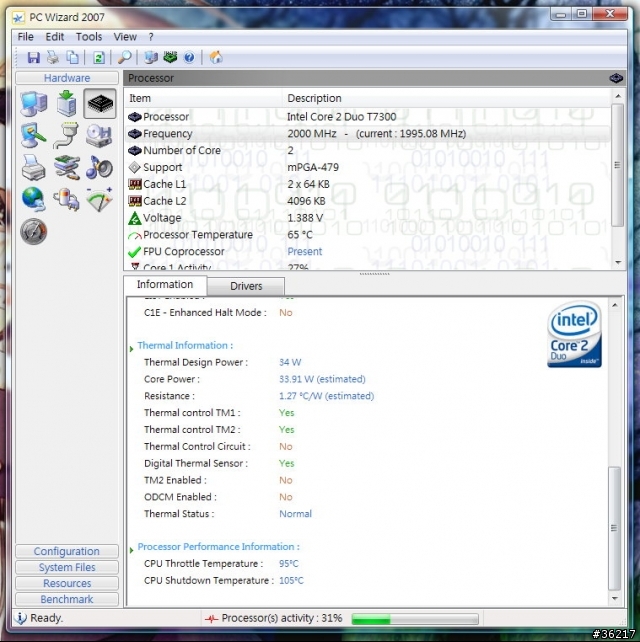Viewport: 640px width, 642px height.
Task: Select the Processor Temperature row
Action: (x=367, y=235)
